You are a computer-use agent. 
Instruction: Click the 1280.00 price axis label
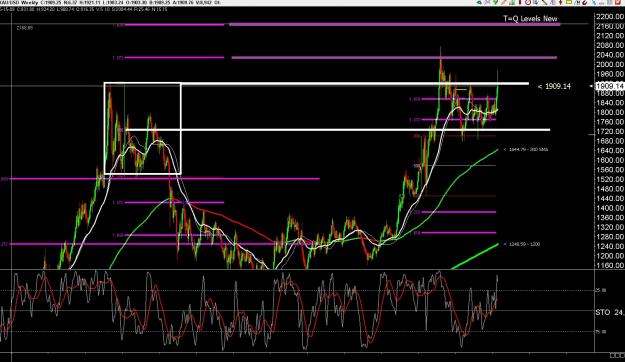(610, 237)
